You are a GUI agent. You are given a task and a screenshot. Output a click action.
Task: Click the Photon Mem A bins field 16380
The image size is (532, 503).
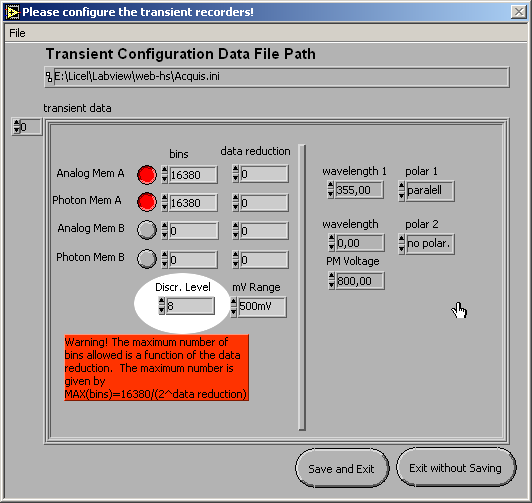pos(193,203)
